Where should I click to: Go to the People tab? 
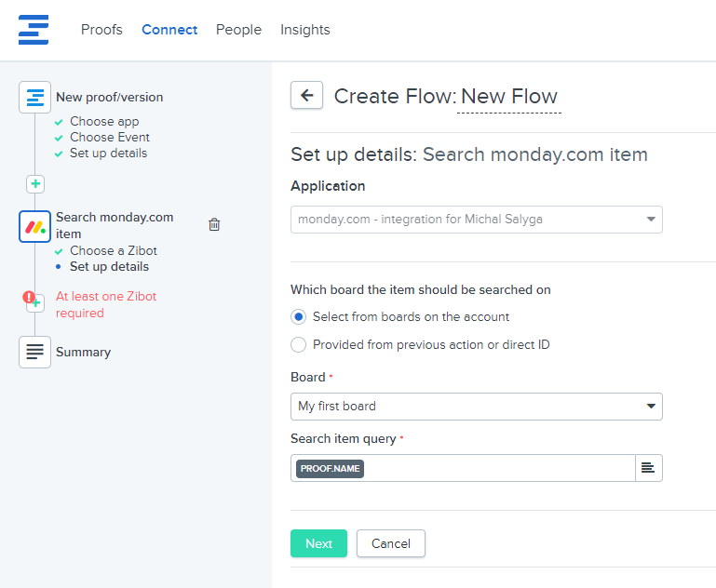click(x=238, y=30)
